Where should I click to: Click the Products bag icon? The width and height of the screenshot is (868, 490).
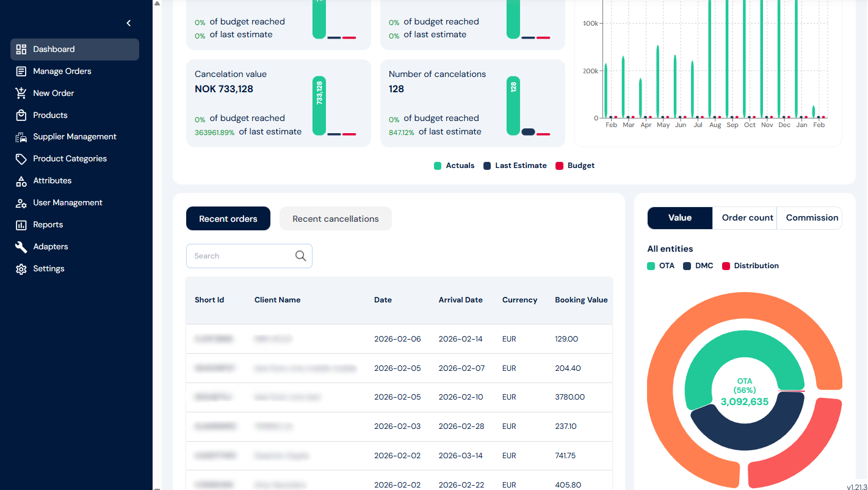point(21,115)
